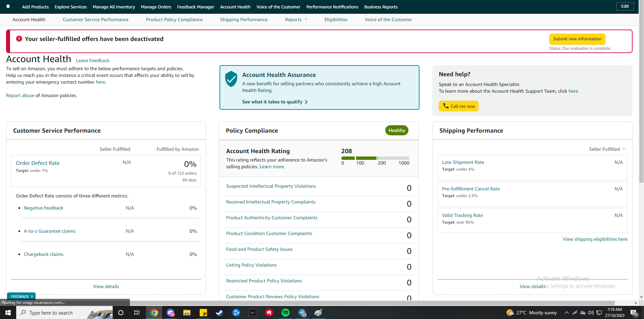Open the weather widget showing 27°C

[532, 313]
